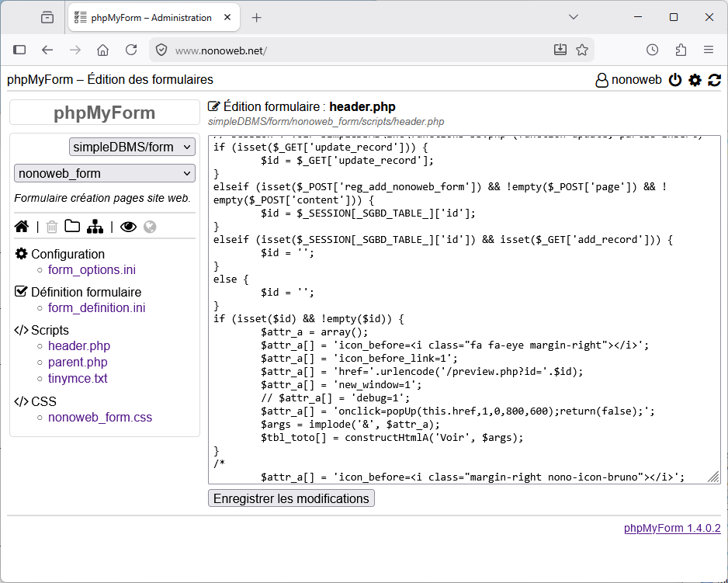Click inside the header.php code editor textarea
The width and height of the screenshot is (728, 583).
click(464, 310)
